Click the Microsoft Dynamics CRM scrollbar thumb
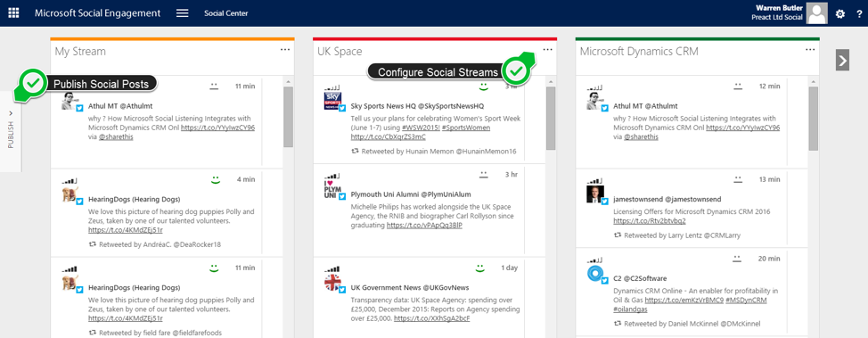The width and height of the screenshot is (868, 338). point(814,119)
